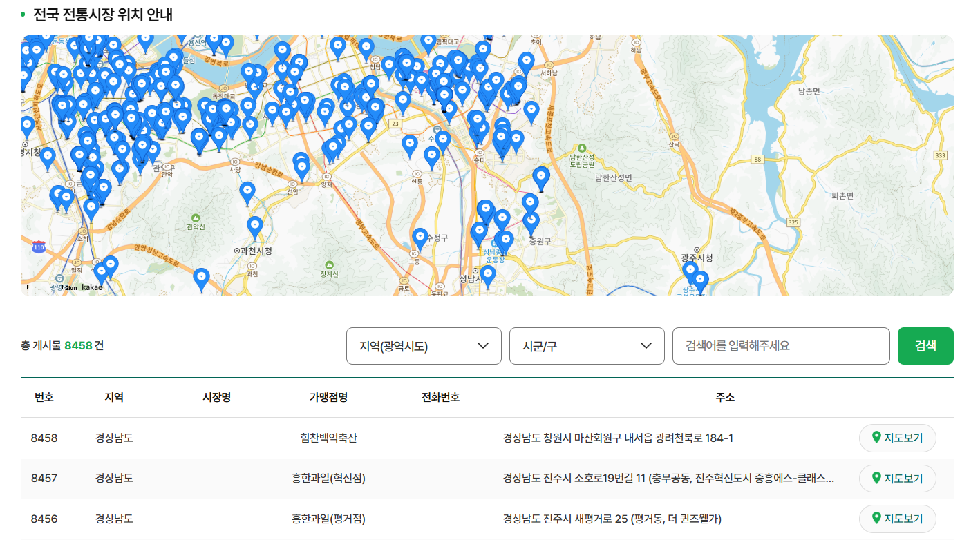Viewport: 980px width, 540px height.
Task: Click the lone marker near 사당 station
Action: [247, 191]
